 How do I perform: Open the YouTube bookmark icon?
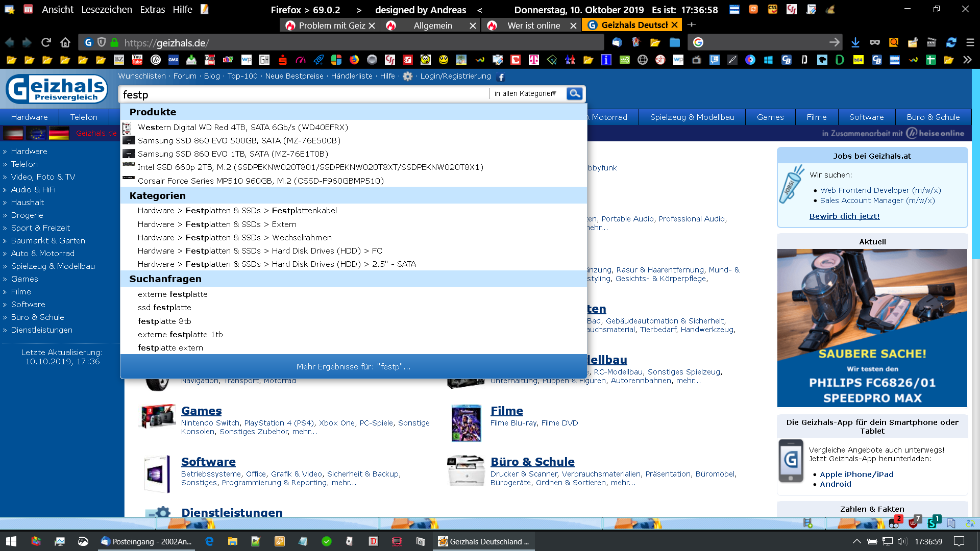coord(137,60)
